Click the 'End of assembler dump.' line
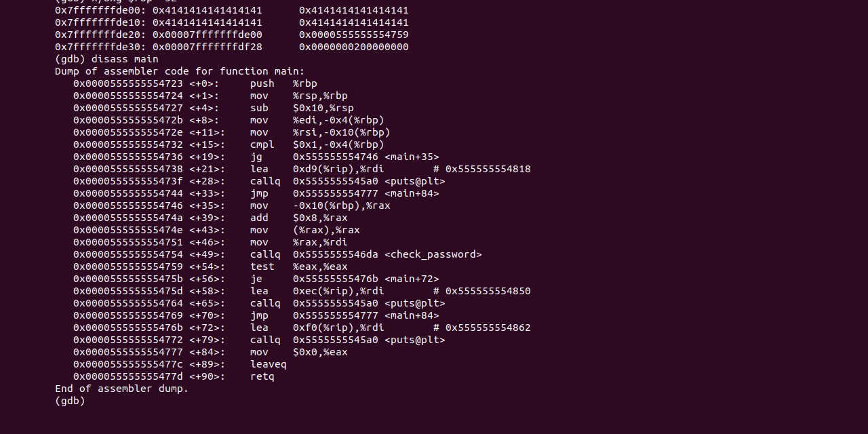The width and height of the screenshot is (868, 434). 122,389
